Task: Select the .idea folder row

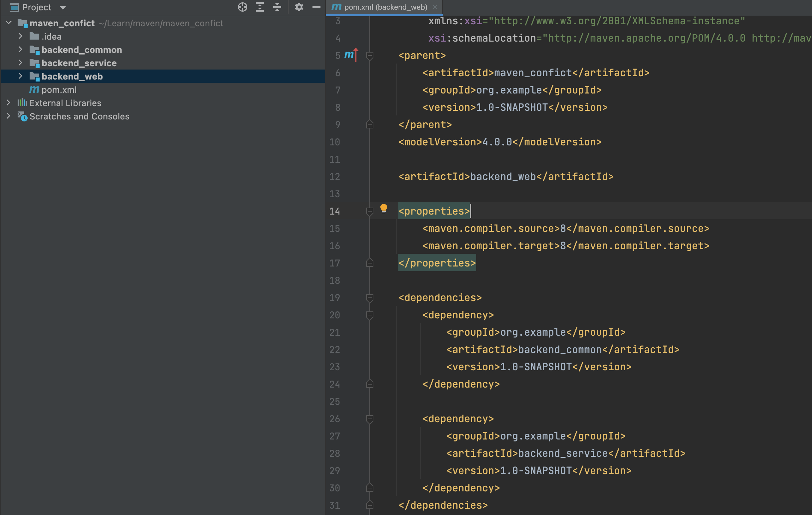Action: [162, 36]
